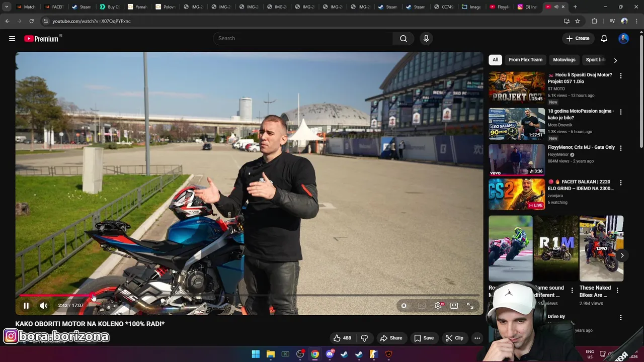Click the youtube.com address bar

(302, 21)
